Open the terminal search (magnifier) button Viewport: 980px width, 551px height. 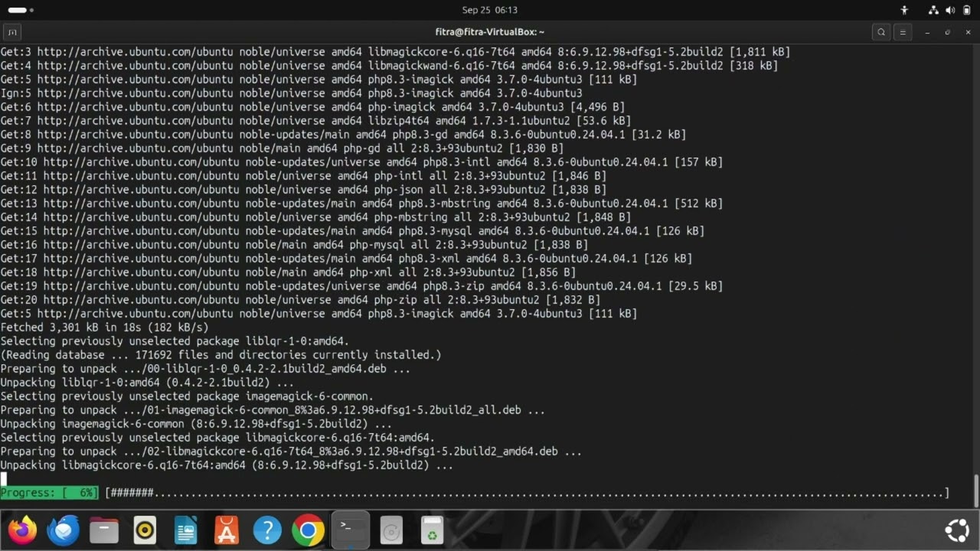[881, 32]
